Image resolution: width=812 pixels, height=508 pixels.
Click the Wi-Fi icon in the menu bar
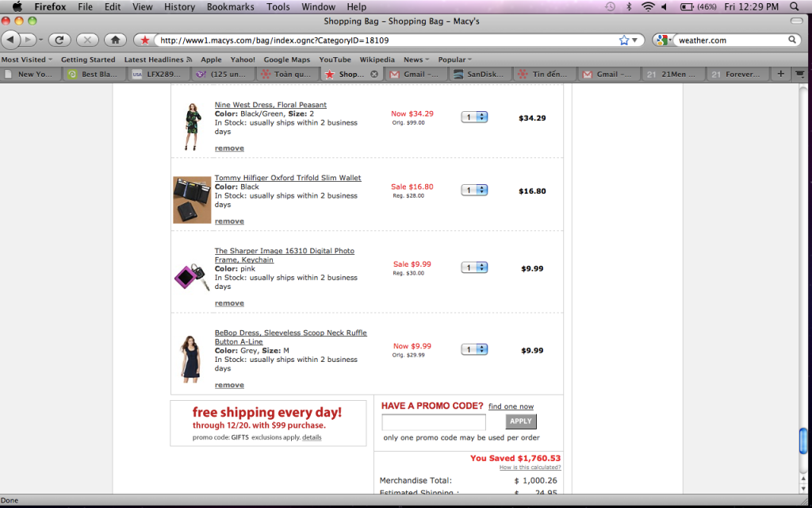[648, 7]
